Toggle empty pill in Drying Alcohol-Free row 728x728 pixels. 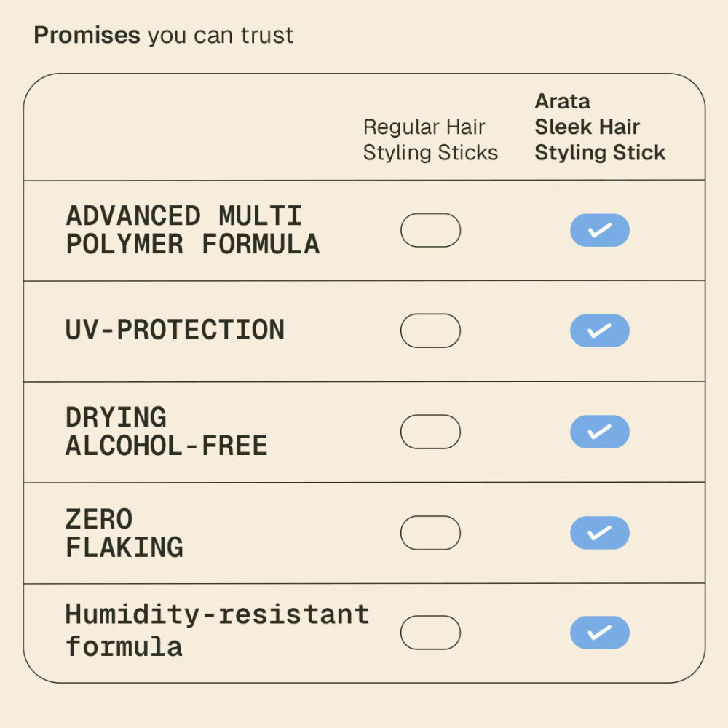430,432
